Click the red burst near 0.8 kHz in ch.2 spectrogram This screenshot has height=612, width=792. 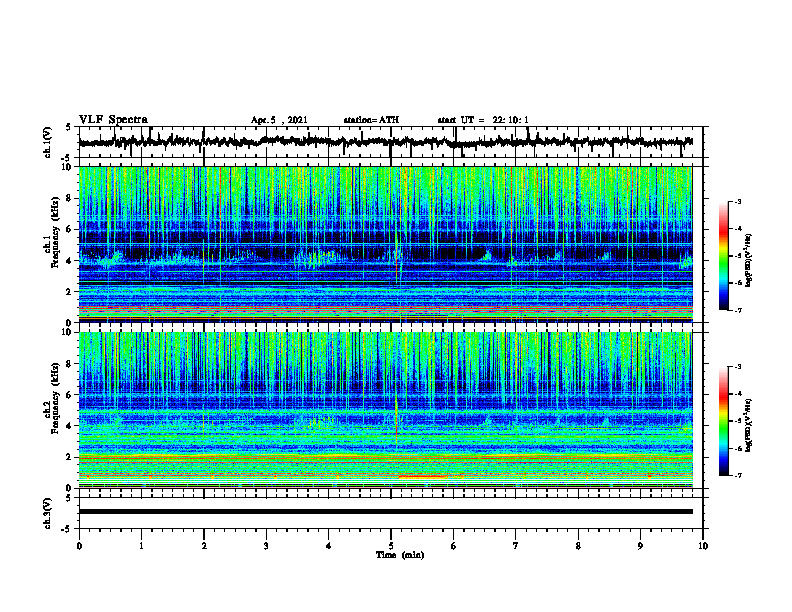(423, 477)
